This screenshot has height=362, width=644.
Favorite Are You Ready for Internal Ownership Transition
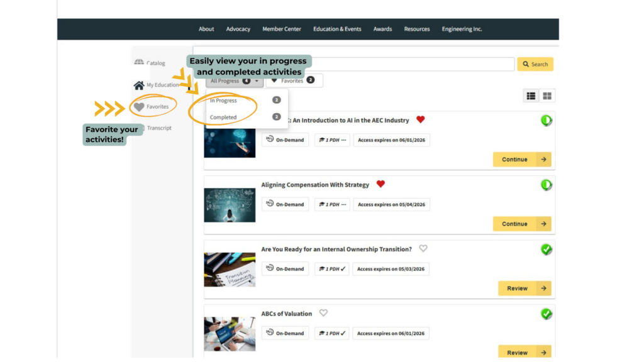tap(423, 249)
